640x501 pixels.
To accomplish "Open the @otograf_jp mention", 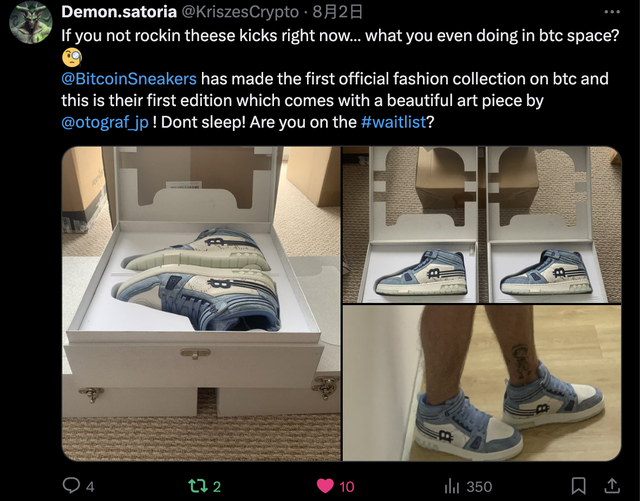I will (104, 122).
